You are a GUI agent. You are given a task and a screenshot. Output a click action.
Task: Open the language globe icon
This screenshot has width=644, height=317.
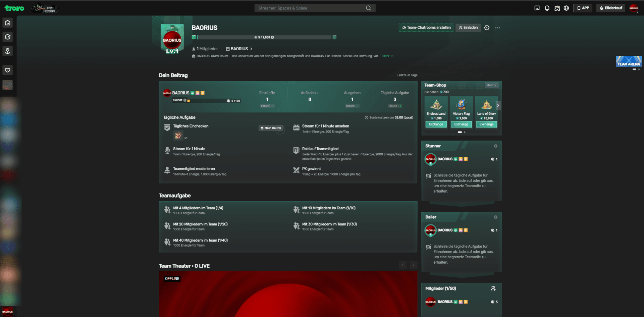(x=566, y=8)
